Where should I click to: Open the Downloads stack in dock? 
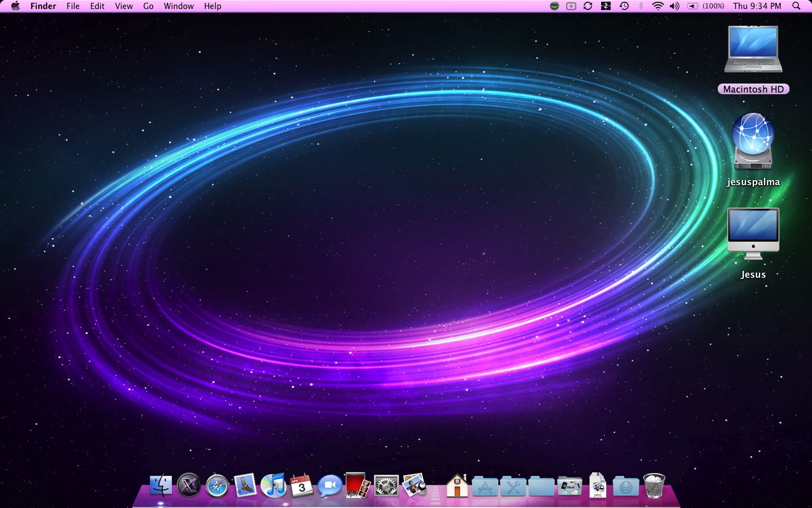(x=626, y=486)
